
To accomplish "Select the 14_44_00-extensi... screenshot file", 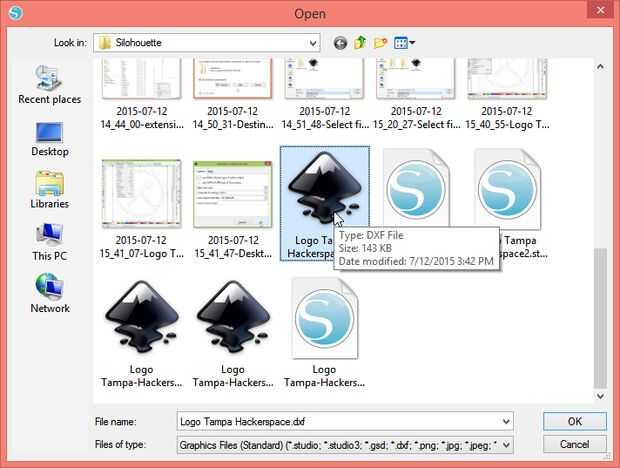I will click(142, 94).
